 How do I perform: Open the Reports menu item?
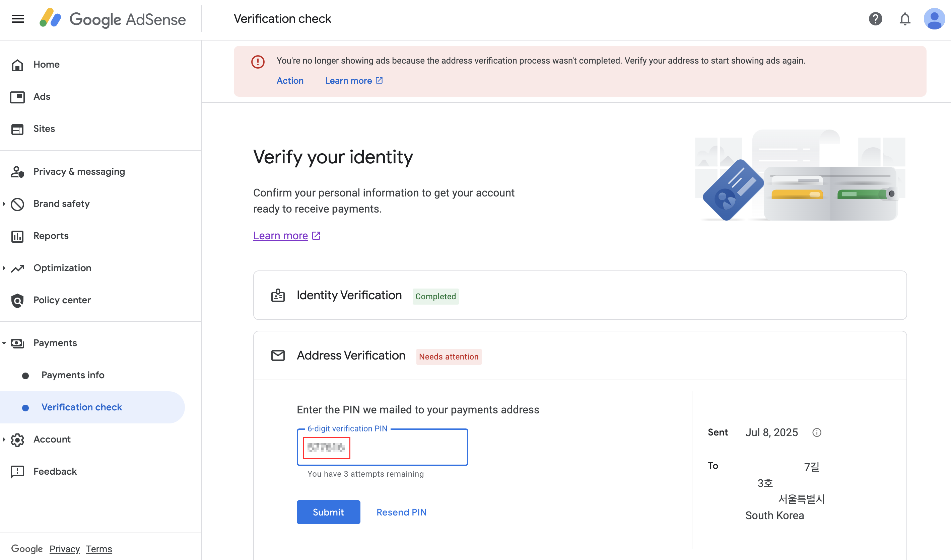point(51,236)
